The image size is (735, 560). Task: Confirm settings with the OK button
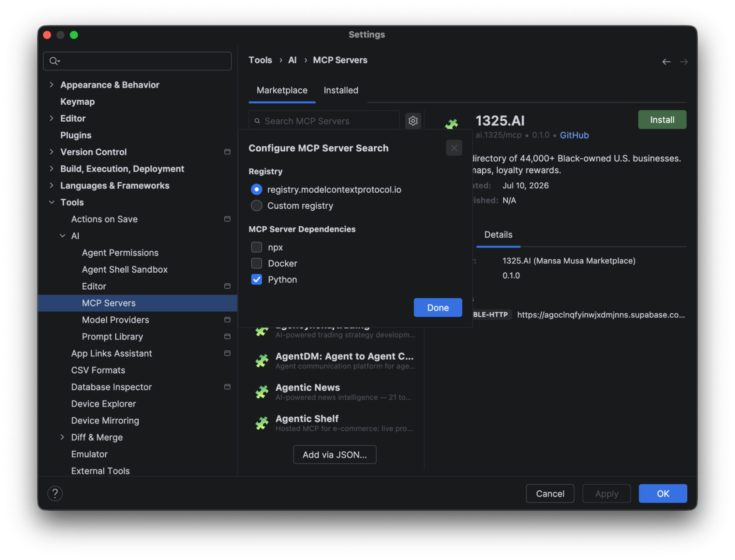coord(663,493)
